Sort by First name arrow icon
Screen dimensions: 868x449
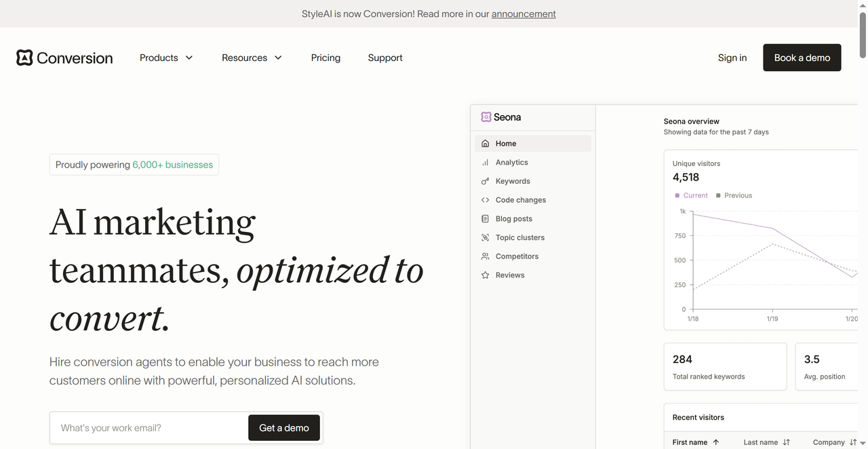coord(716,442)
